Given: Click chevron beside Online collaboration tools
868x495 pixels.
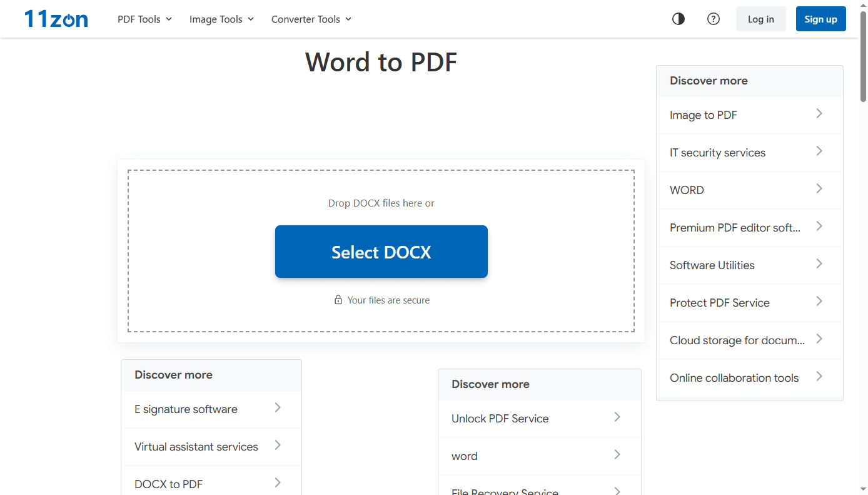Looking at the screenshot, I should [x=819, y=377].
